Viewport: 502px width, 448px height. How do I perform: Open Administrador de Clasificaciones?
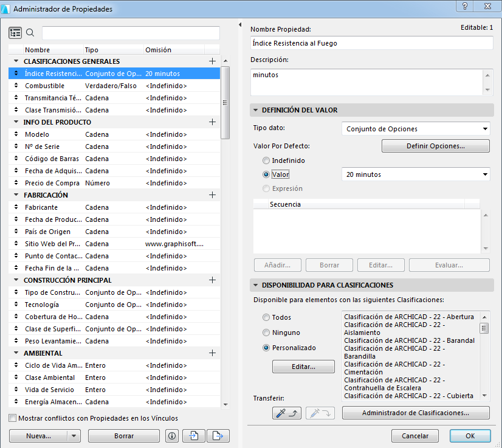coord(416,413)
